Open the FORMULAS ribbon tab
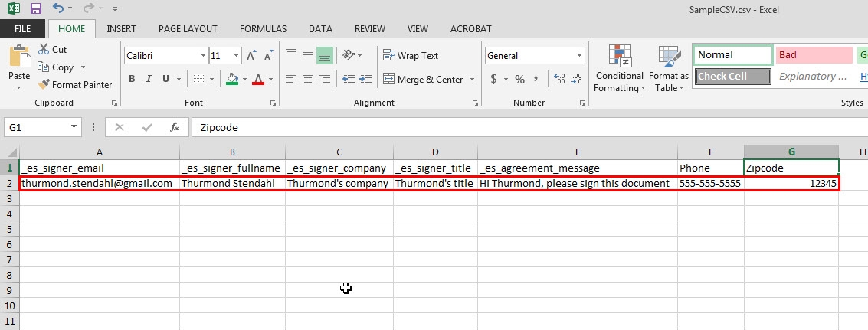868x330 pixels. (263, 29)
